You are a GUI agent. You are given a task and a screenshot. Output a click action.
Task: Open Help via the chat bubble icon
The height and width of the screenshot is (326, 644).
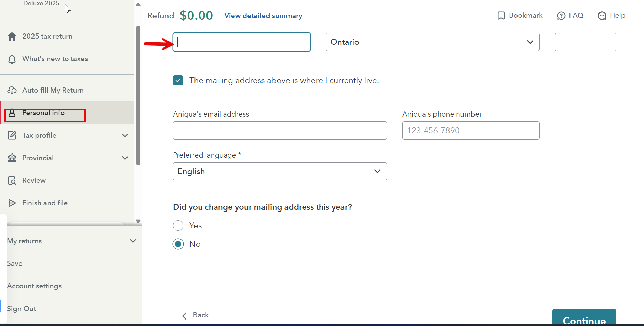point(602,16)
